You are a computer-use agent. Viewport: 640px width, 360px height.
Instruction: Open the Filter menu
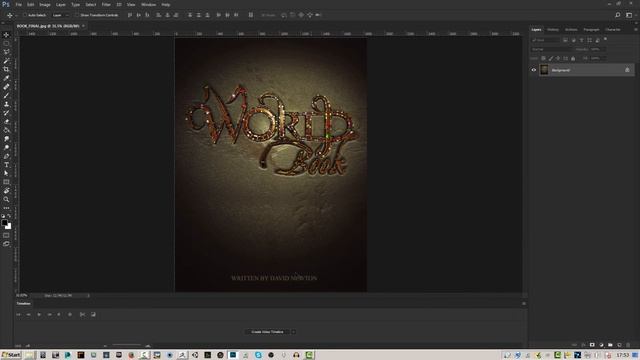(x=106, y=4)
